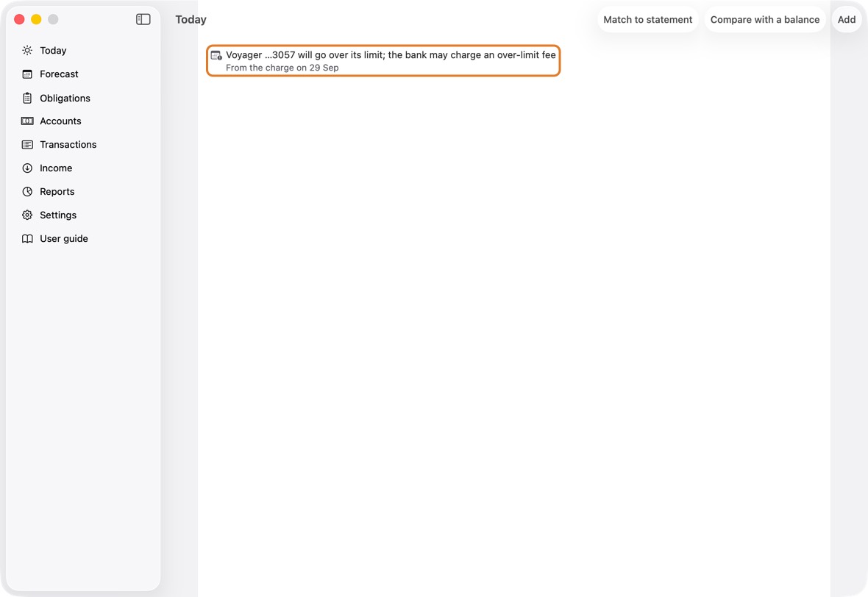Click the Match to statement button
Screen dimensions: 868x597
point(647,19)
